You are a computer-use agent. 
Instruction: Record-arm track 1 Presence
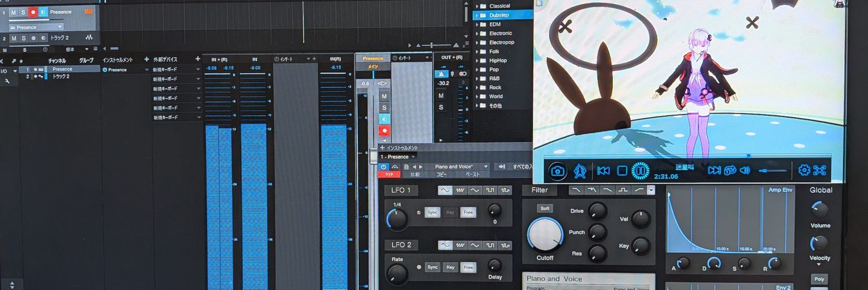[x=33, y=12]
